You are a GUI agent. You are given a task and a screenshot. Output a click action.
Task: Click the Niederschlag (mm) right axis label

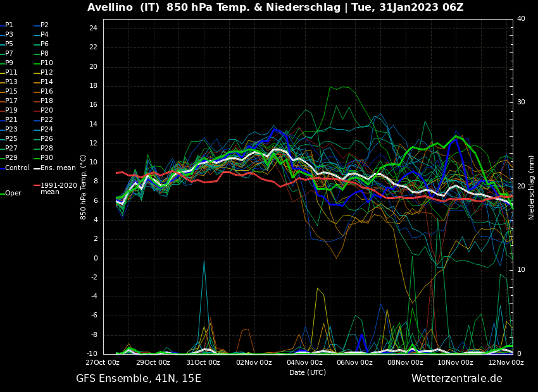pos(532,187)
